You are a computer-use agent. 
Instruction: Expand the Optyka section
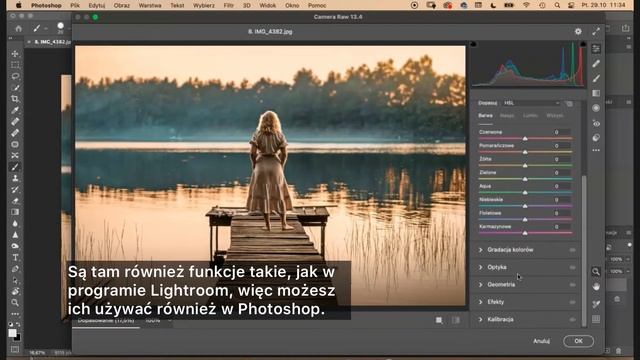coord(481,267)
